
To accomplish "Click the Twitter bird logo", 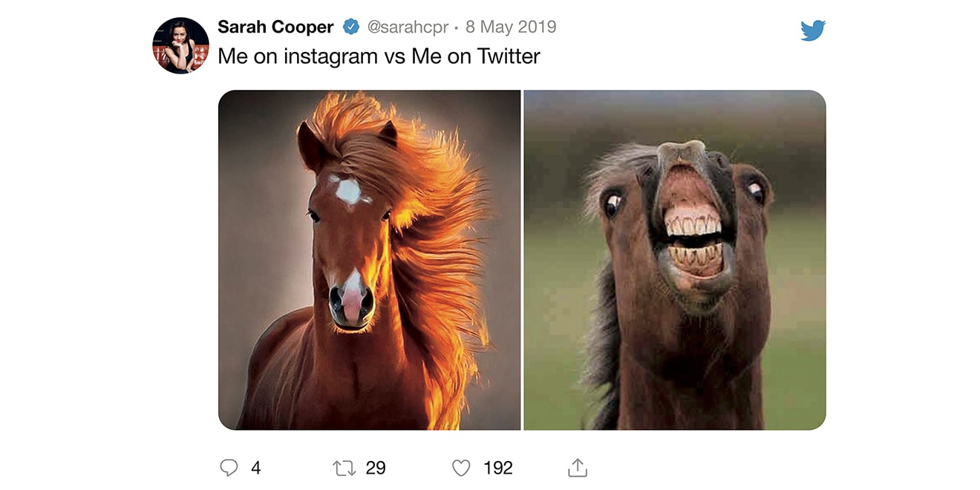I will (813, 30).
